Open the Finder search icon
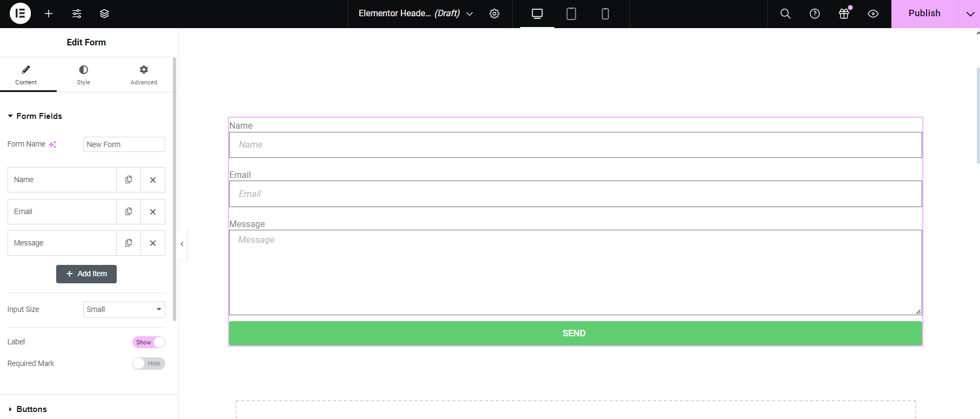 (x=786, y=14)
